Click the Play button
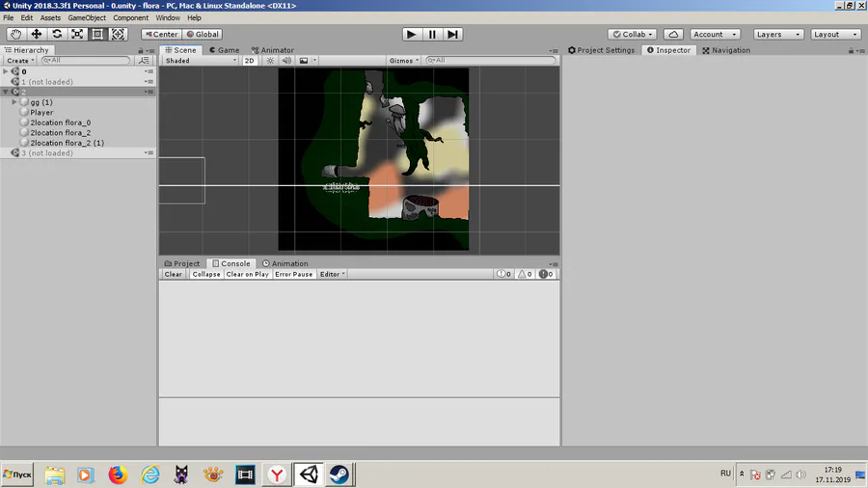868x488 pixels. [411, 35]
